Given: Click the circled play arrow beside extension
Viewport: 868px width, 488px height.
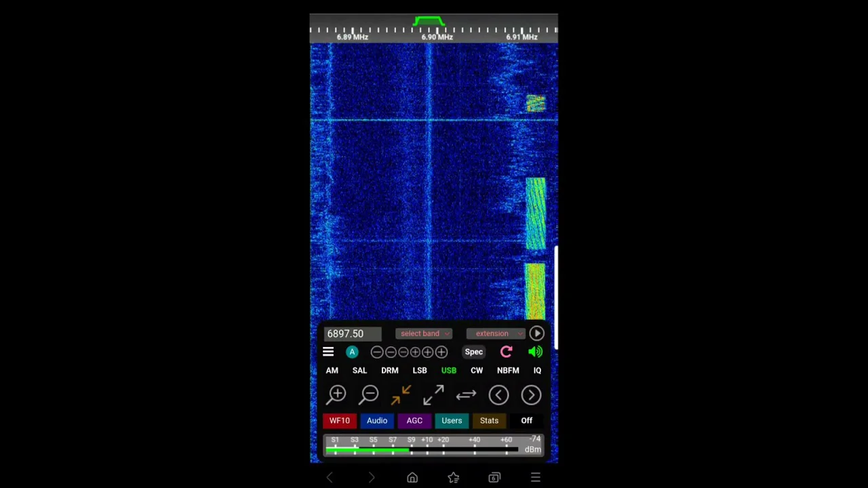Looking at the screenshot, I should pyautogui.click(x=536, y=333).
